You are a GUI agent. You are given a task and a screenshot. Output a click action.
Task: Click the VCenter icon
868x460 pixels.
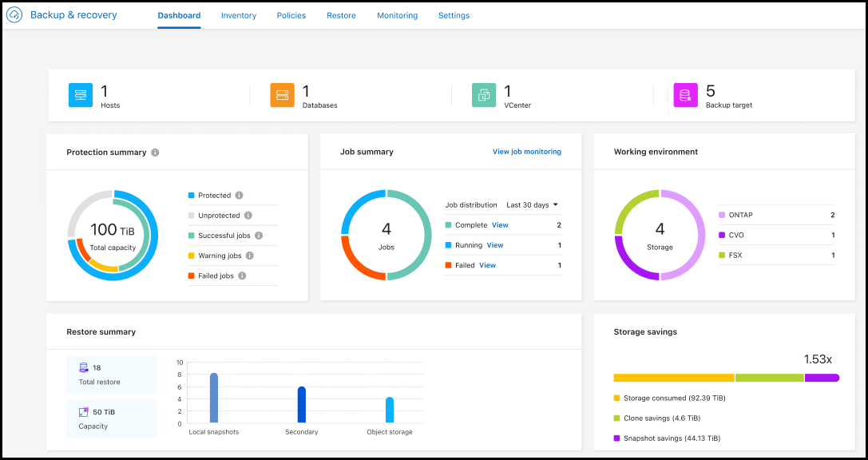pyautogui.click(x=484, y=95)
